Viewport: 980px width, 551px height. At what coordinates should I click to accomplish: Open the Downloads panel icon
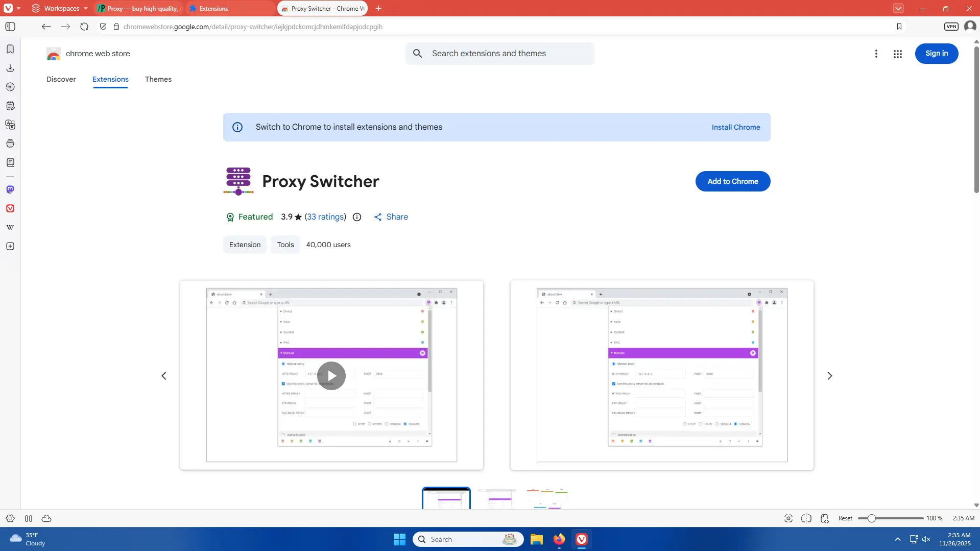click(x=10, y=68)
